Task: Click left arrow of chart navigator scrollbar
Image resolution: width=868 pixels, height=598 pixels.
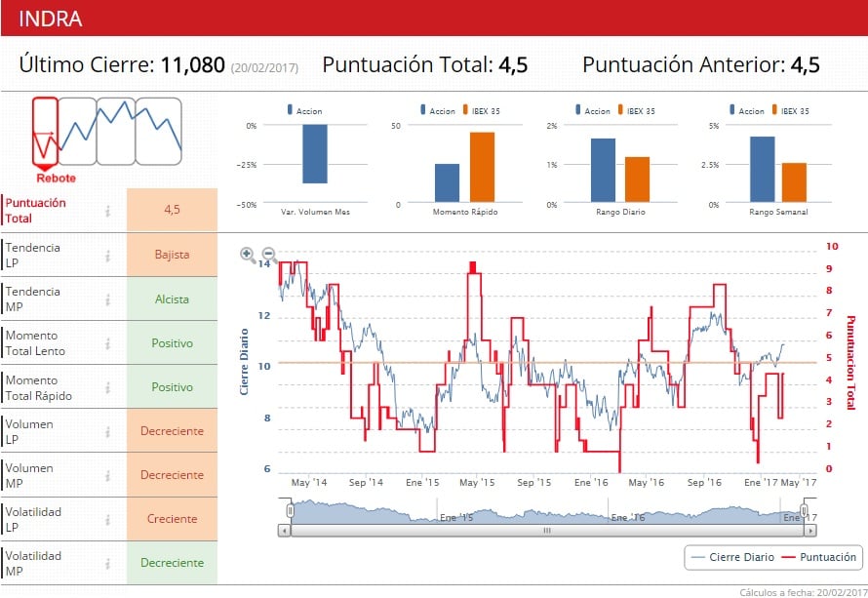Action: pos(284,531)
